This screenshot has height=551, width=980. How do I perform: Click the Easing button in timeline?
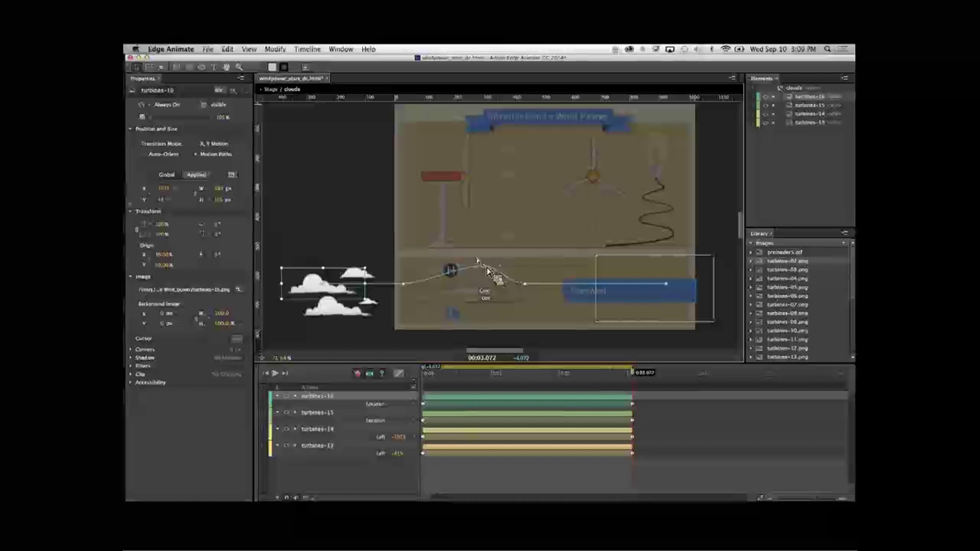coord(399,373)
